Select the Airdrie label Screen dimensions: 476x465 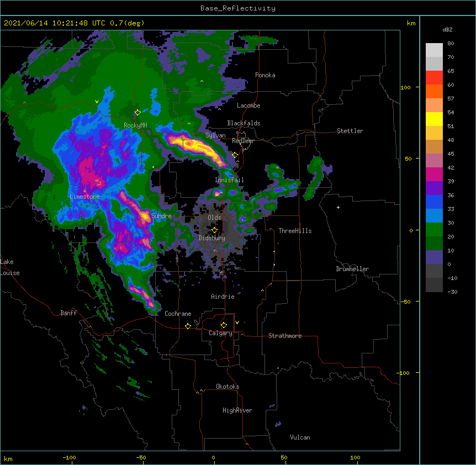(x=223, y=297)
